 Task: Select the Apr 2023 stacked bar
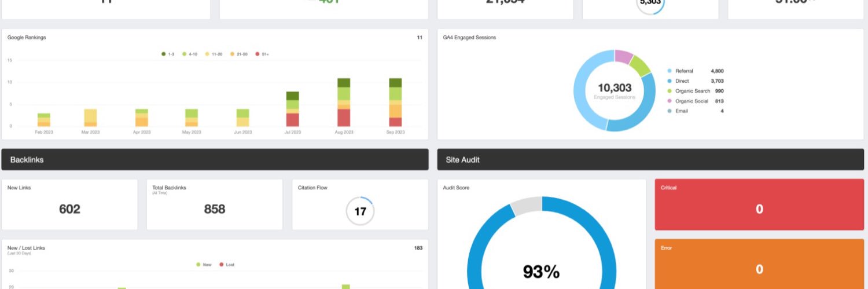pos(142,118)
